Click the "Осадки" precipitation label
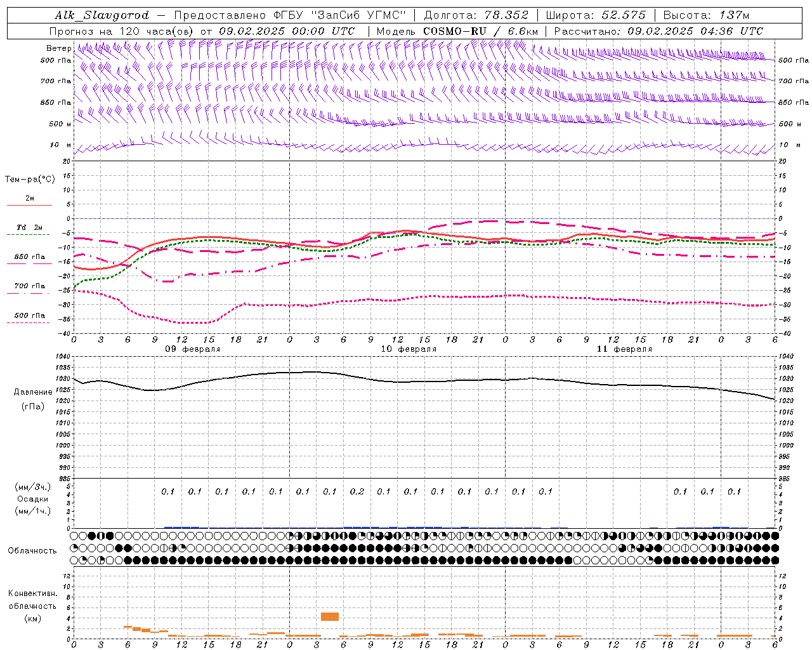Screen dimensions: 812x650 (x=33, y=499)
